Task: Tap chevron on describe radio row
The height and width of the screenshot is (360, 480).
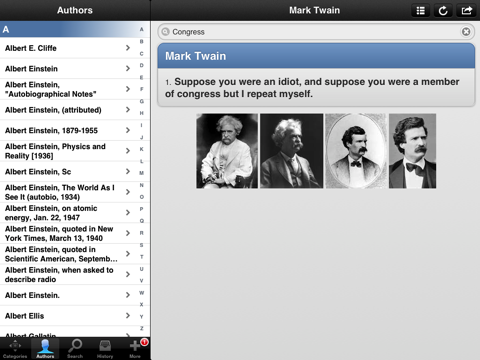Action: [x=128, y=274]
